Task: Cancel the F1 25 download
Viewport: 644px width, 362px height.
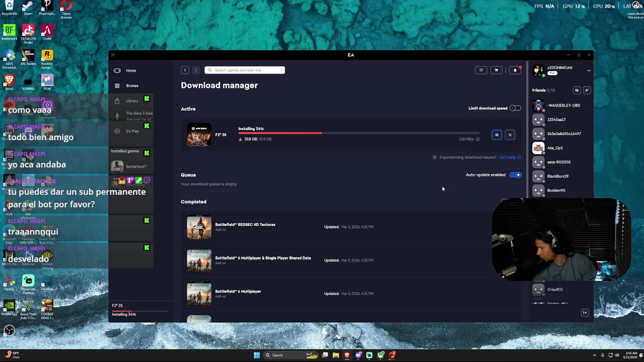Action: click(x=510, y=135)
